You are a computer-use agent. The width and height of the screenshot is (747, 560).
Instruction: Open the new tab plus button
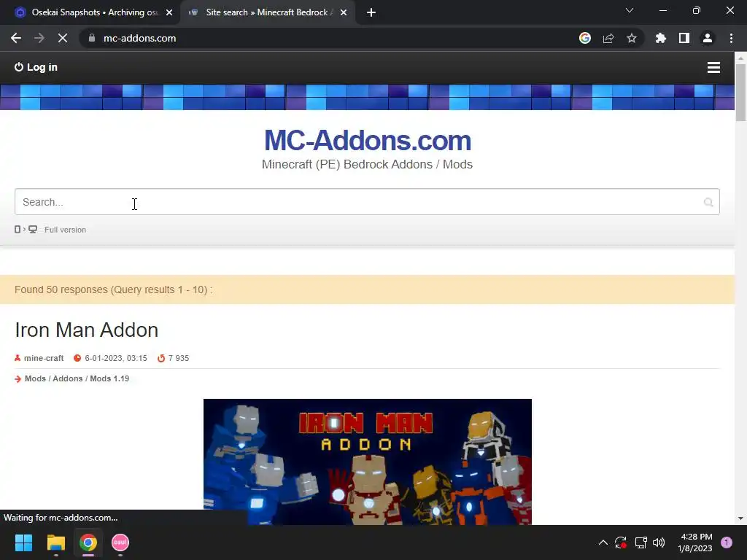(x=371, y=13)
